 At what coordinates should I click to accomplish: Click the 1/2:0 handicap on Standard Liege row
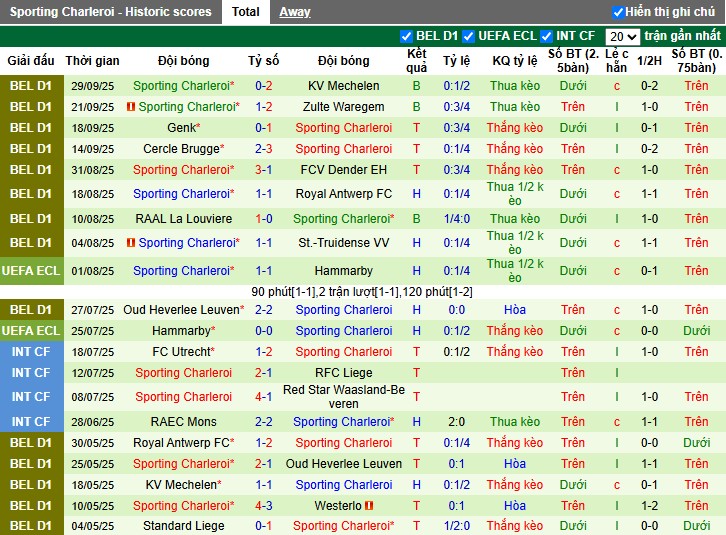pyautogui.click(x=457, y=526)
